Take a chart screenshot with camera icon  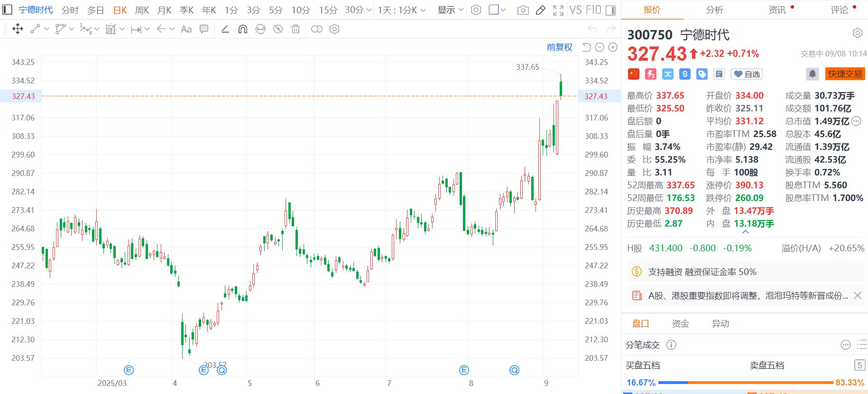point(523,10)
